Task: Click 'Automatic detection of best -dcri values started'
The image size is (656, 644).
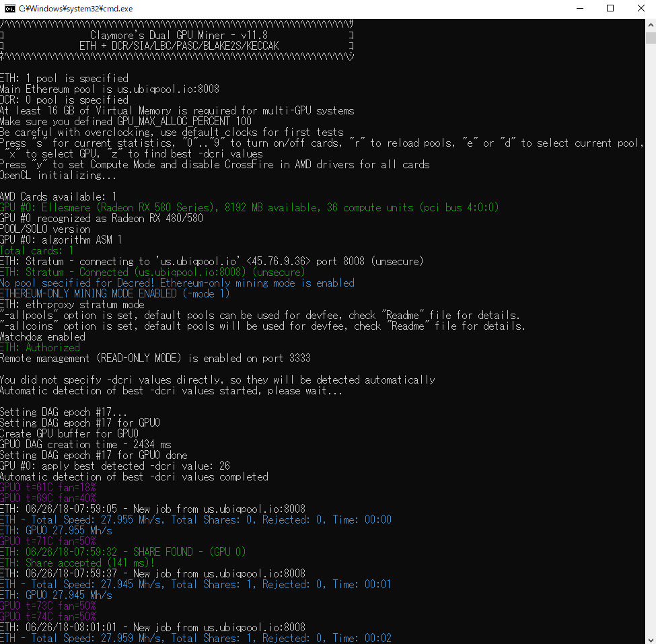Action: point(171,391)
